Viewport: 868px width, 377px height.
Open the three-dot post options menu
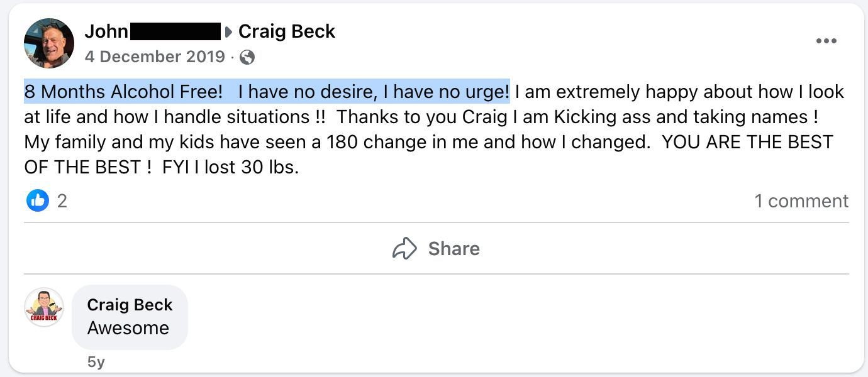(826, 41)
